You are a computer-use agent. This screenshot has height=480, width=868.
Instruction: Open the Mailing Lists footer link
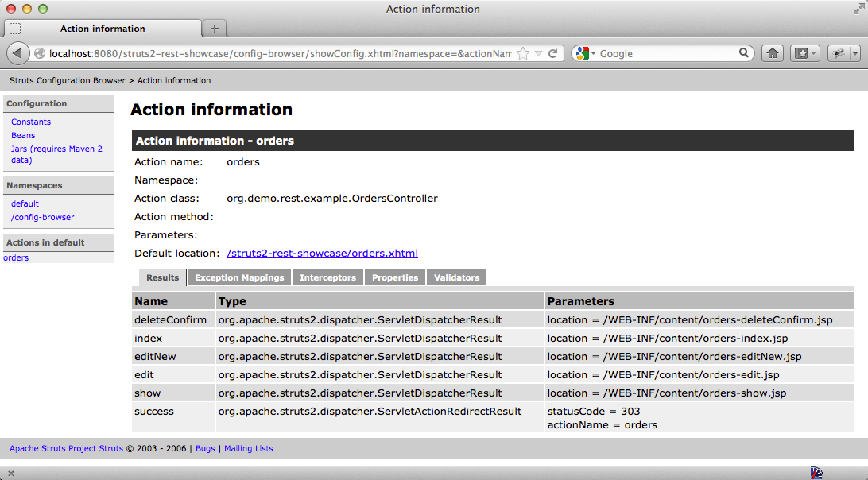click(248, 448)
